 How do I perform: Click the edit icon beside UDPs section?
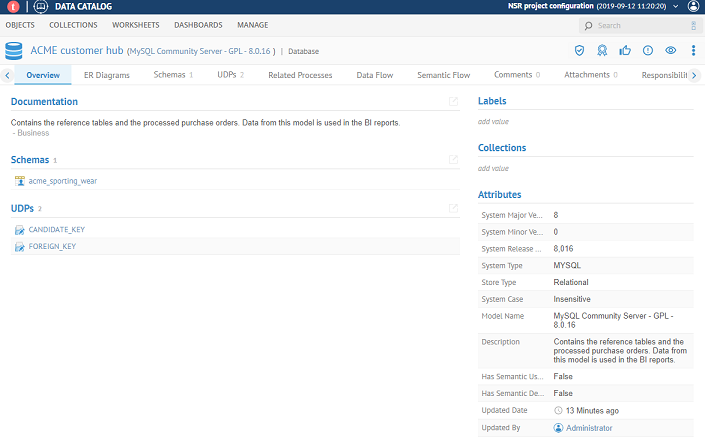[x=454, y=208]
